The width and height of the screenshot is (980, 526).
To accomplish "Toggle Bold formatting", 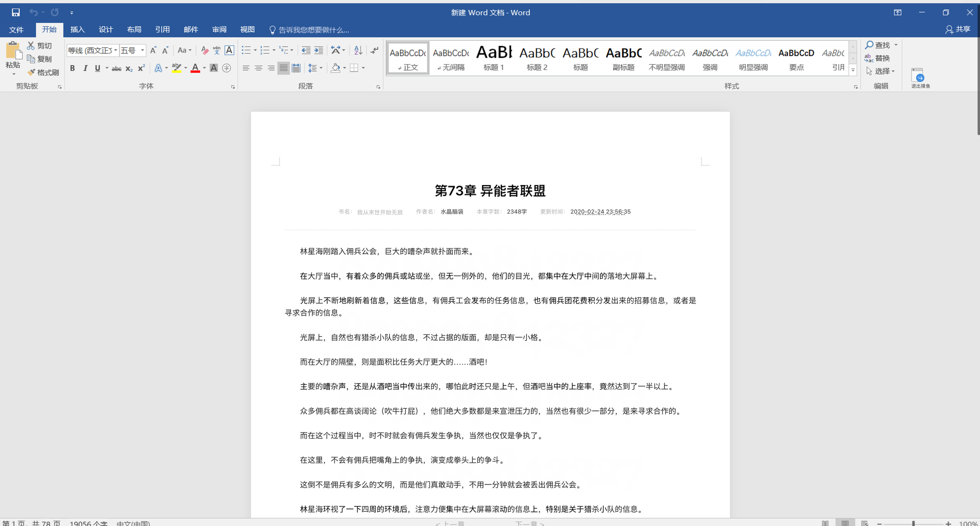I will 73,68.
